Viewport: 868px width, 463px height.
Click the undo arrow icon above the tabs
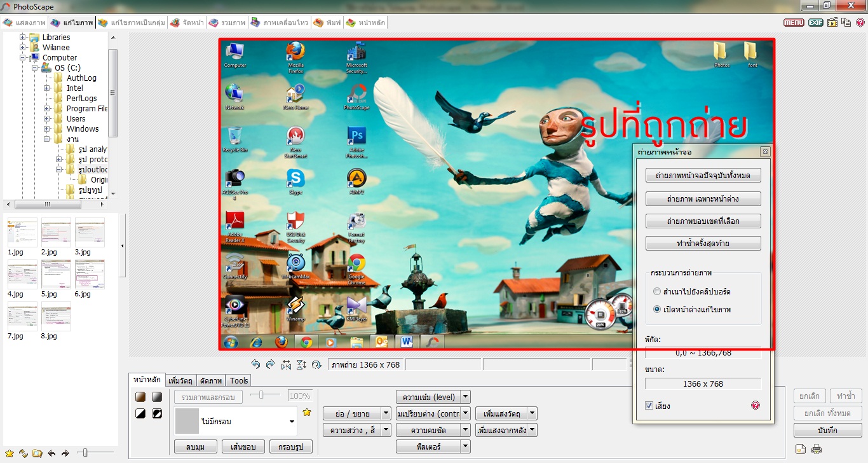[x=255, y=364]
